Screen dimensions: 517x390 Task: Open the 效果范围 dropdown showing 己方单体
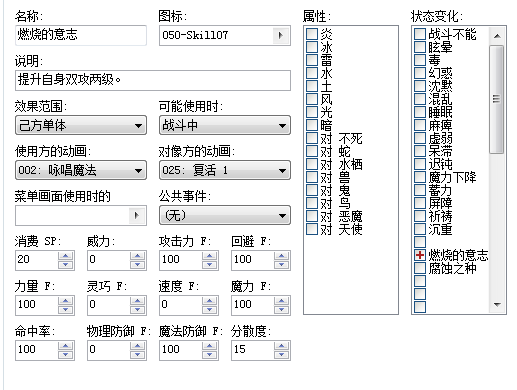[81, 125]
